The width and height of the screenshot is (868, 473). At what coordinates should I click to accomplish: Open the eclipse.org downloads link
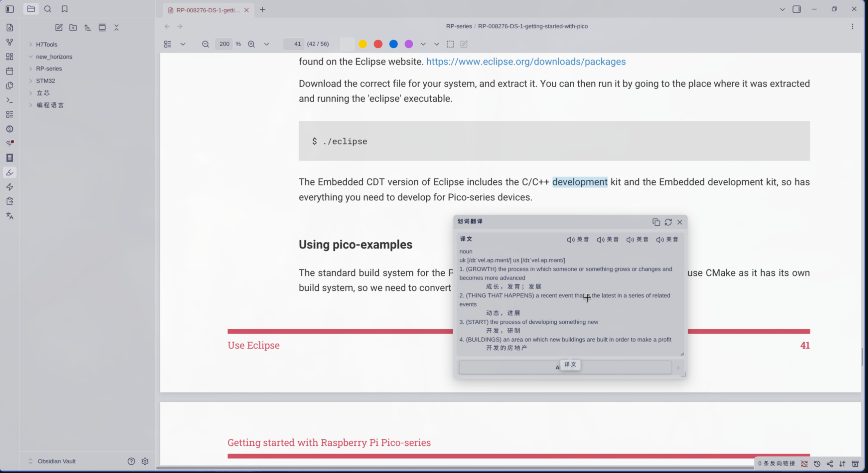526,62
